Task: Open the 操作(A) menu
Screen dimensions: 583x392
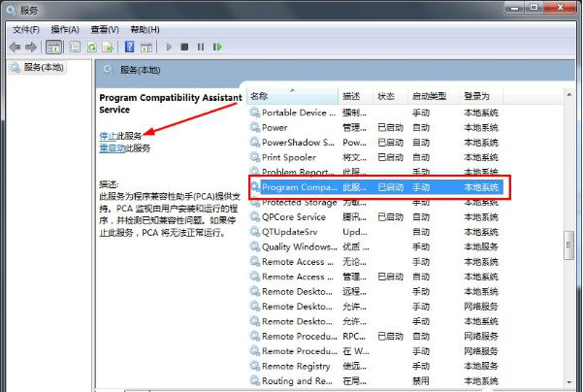Action: (65, 30)
